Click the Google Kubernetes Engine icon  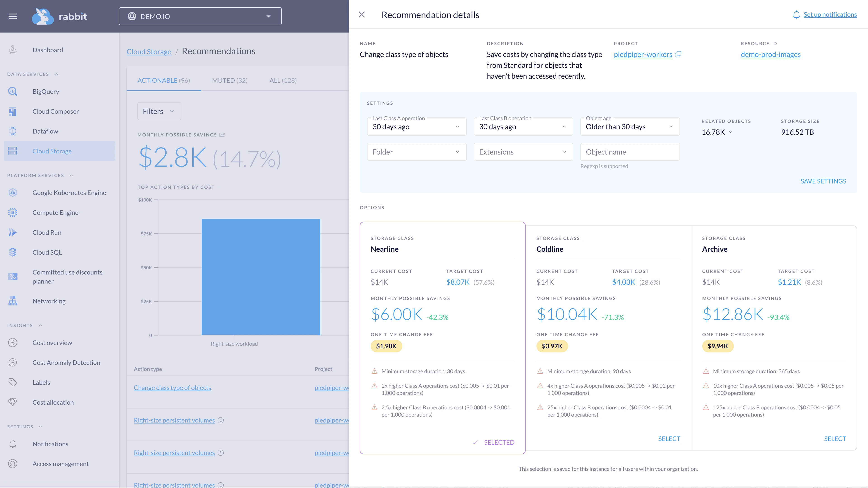coord(12,193)
